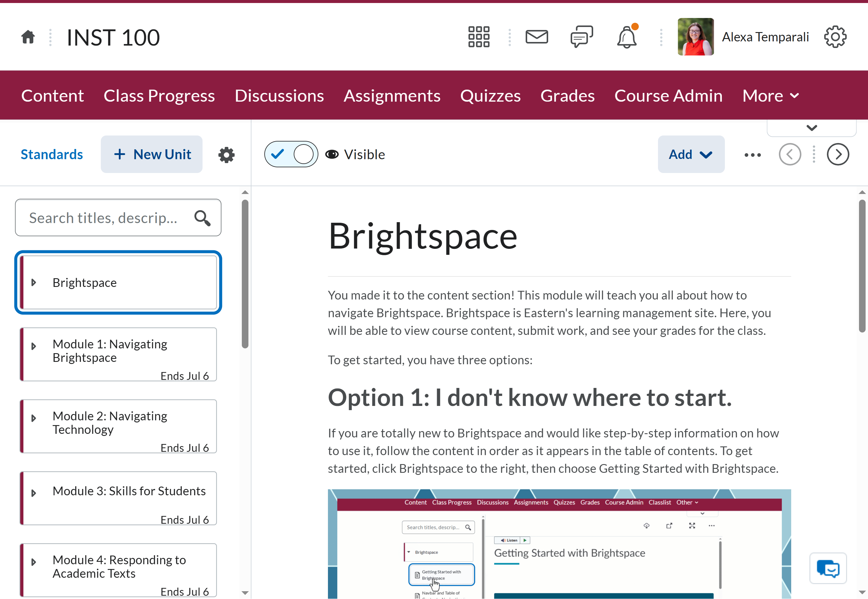Select Module 1 title text in sidebar
Screen dimensions: 868x599
110,350
